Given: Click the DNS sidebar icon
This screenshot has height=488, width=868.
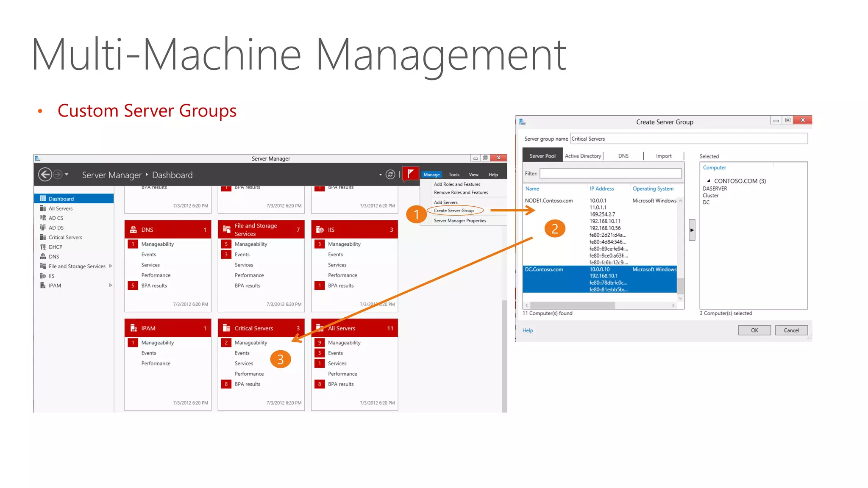Looking at the screenshot, I should [x=43, y=256].
